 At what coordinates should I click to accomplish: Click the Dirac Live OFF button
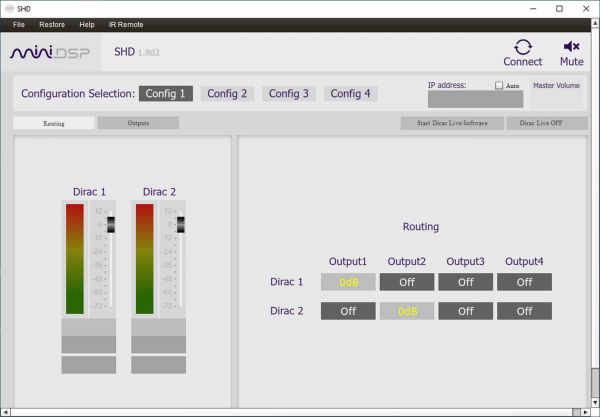pos(546,123)
